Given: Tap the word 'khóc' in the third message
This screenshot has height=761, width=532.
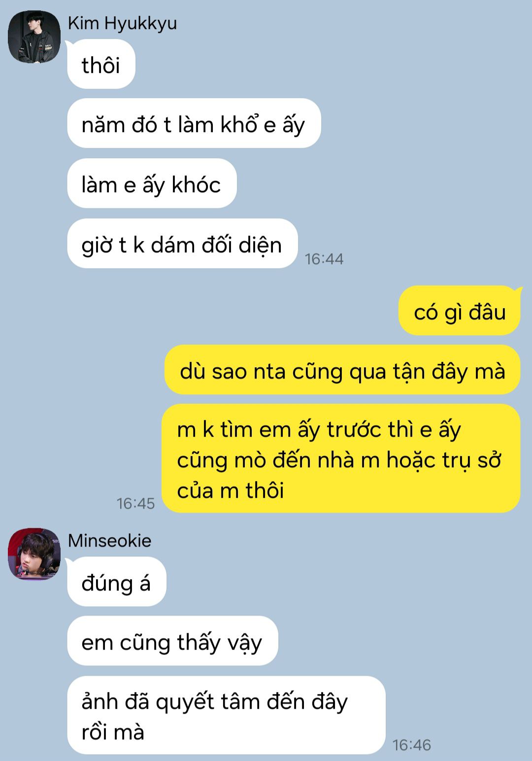Looking at the screenshot, I should point(196,184).
